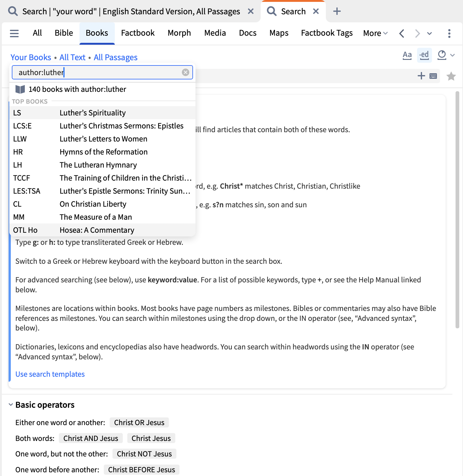Screen dimensions: 463x476
Task: Insert the Christ BEFORE Jesus example
Action: click(142, 470)
